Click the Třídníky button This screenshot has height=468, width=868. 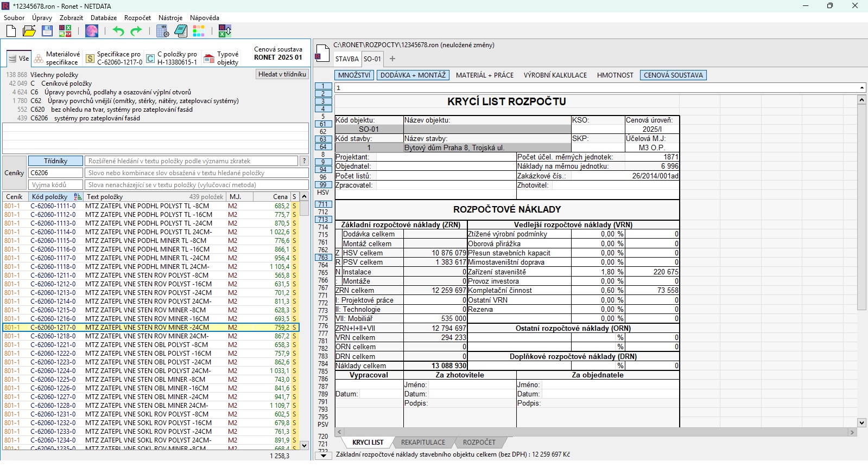point(56,161)
